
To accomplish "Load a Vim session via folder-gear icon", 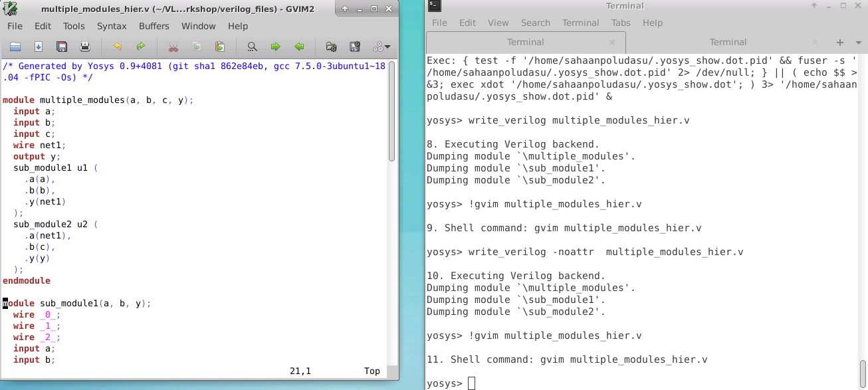I will coord(331,47).
